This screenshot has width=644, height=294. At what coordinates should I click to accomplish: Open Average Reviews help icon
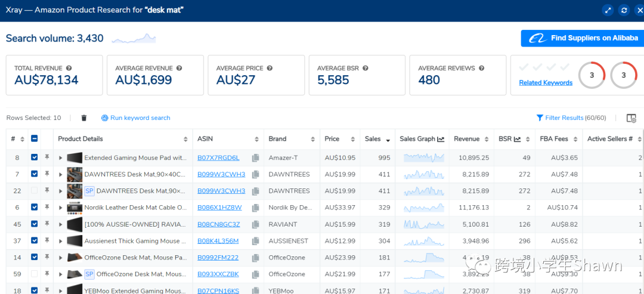point(481,68)
